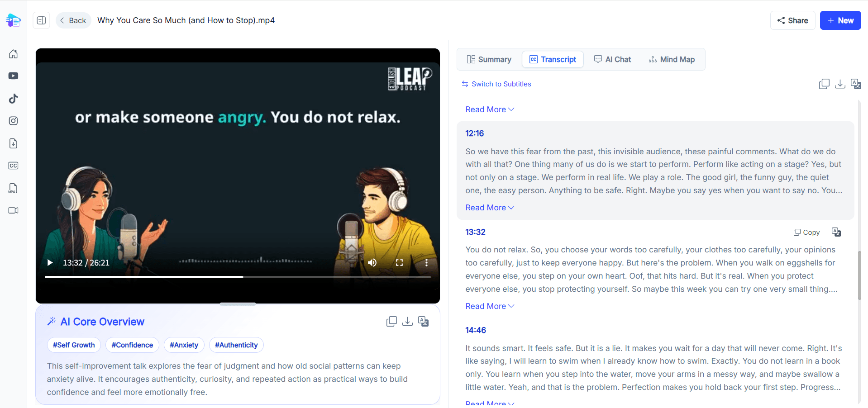The image size is (868, 408).
Task: Download the transcript
Action: coord(840,84)
